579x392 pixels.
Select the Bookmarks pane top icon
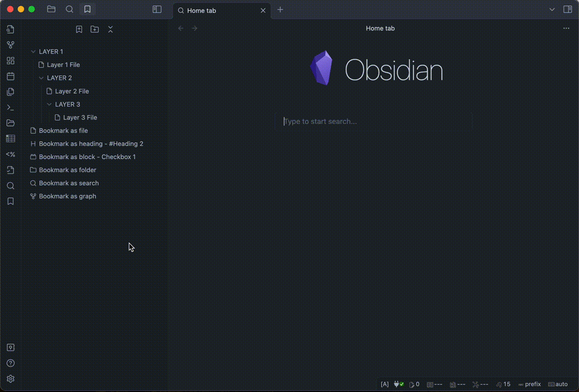[x=87, y=9]
